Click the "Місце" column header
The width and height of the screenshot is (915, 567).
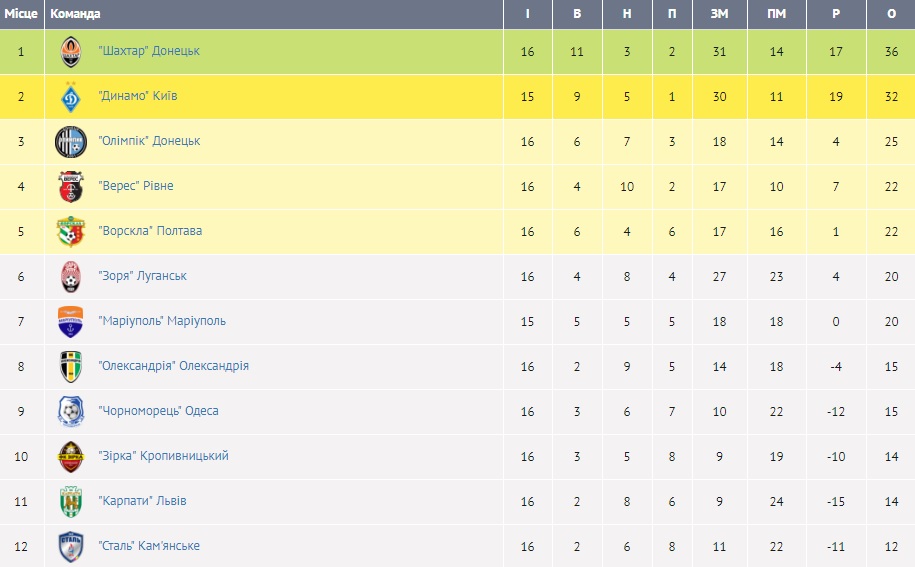click(21, 14)
